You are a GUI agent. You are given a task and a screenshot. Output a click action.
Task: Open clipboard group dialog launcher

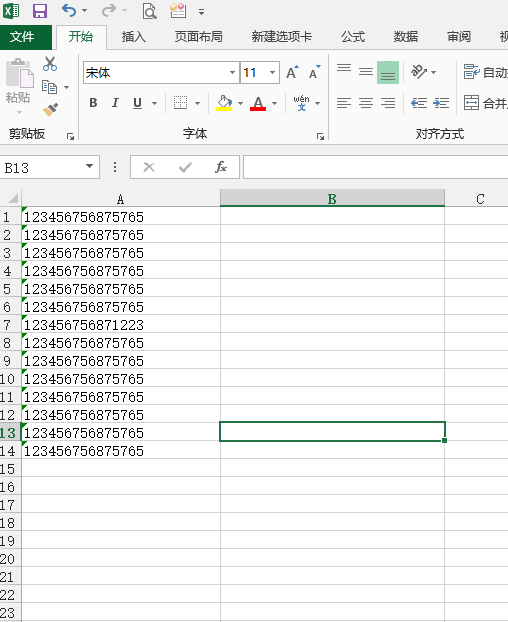pyautogui.click(x=71, y=137)
